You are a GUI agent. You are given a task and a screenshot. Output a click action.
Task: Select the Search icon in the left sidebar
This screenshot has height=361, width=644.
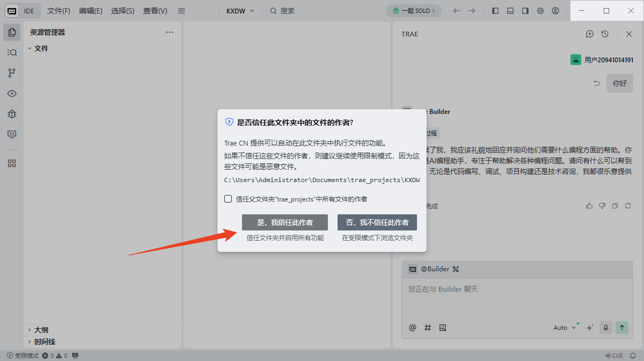click(12, 52)
